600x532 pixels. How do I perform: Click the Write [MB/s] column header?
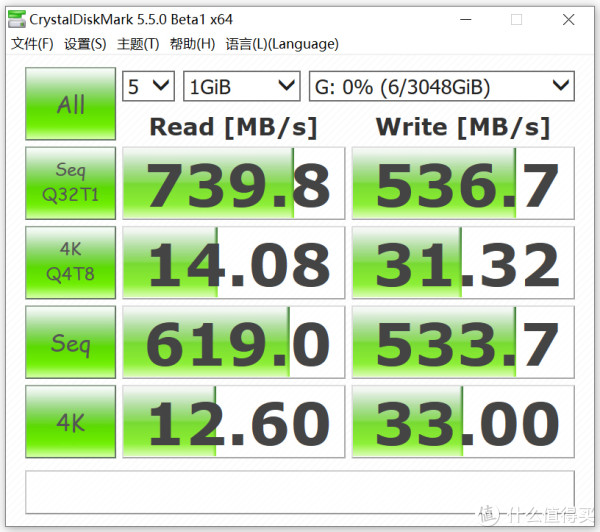point(463,127)
